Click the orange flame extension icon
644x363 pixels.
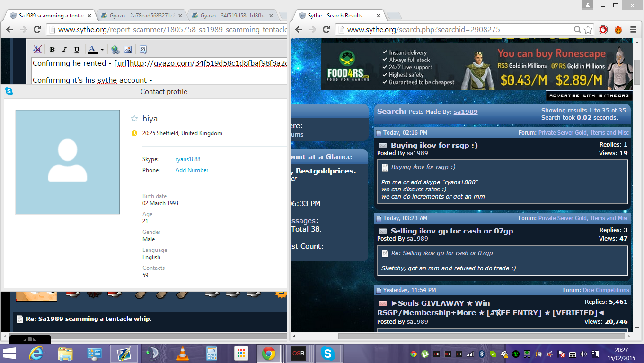pos(618,30)
